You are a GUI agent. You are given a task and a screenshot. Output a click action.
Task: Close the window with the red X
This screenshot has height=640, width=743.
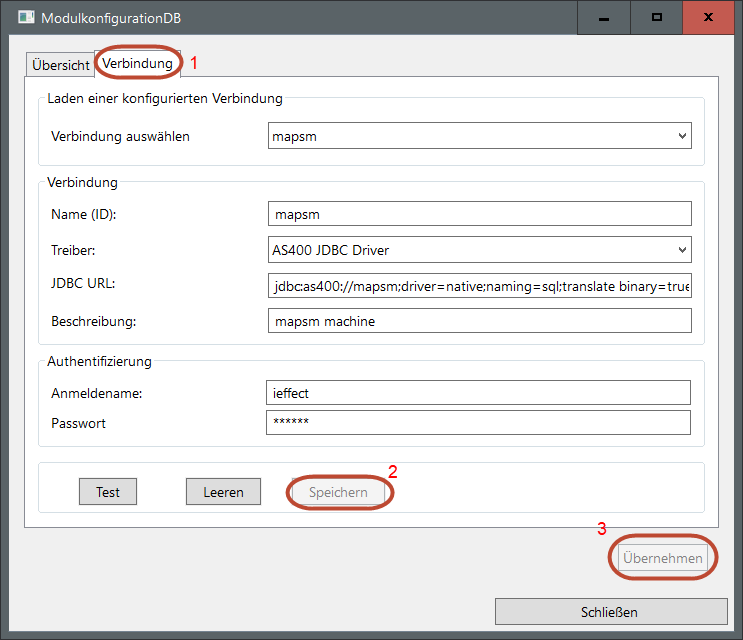pyautogui.click(x=709, y=18)
